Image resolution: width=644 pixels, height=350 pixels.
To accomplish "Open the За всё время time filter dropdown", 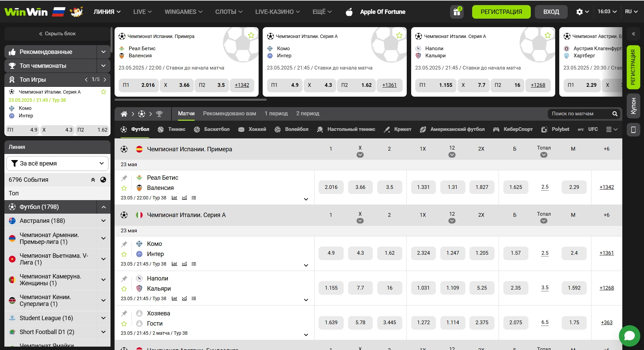I will tap(57, 163).
